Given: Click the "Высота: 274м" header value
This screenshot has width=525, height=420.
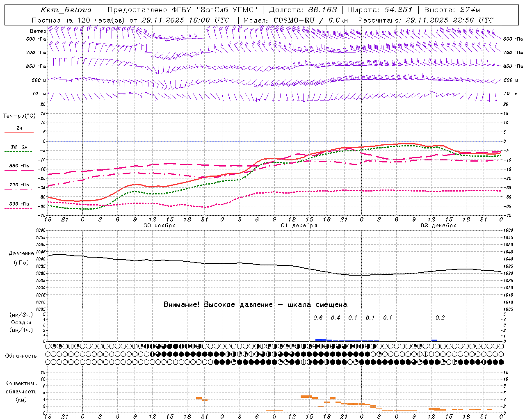Looking at the screenshot, I should point(452,10).
